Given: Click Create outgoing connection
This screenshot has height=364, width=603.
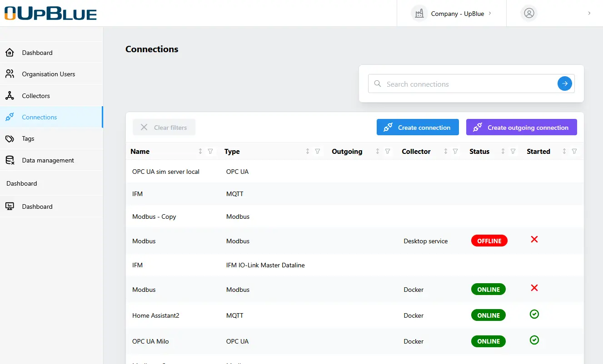Looking at the screenshot, I should tap(521, 127).
